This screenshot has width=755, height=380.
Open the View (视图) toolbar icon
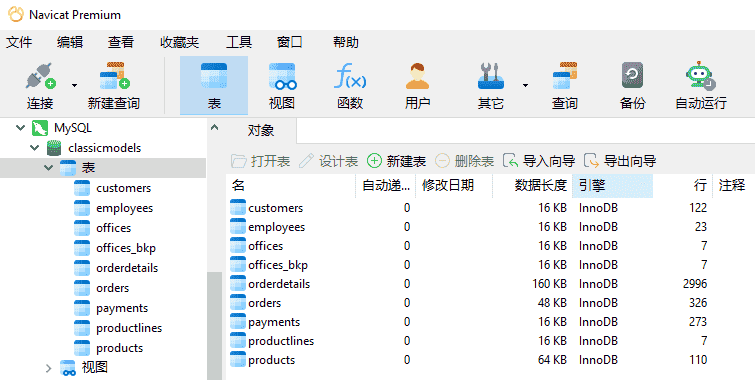(x=282, y=76)
